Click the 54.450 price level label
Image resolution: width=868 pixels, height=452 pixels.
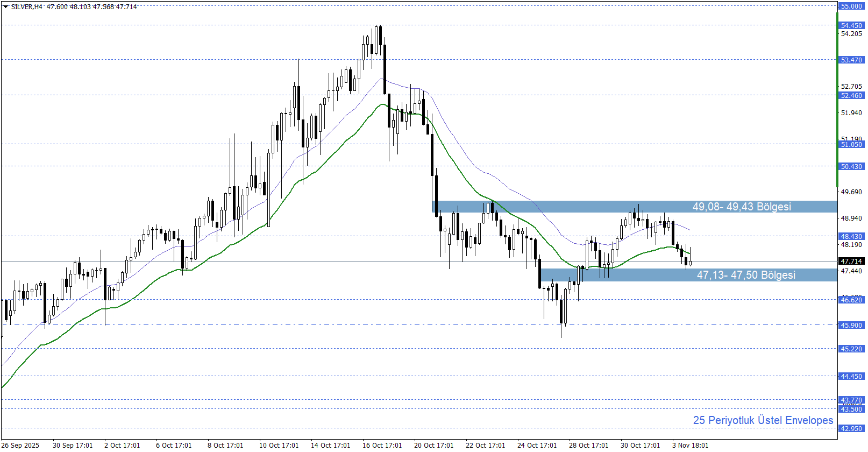tap(851, 25)
